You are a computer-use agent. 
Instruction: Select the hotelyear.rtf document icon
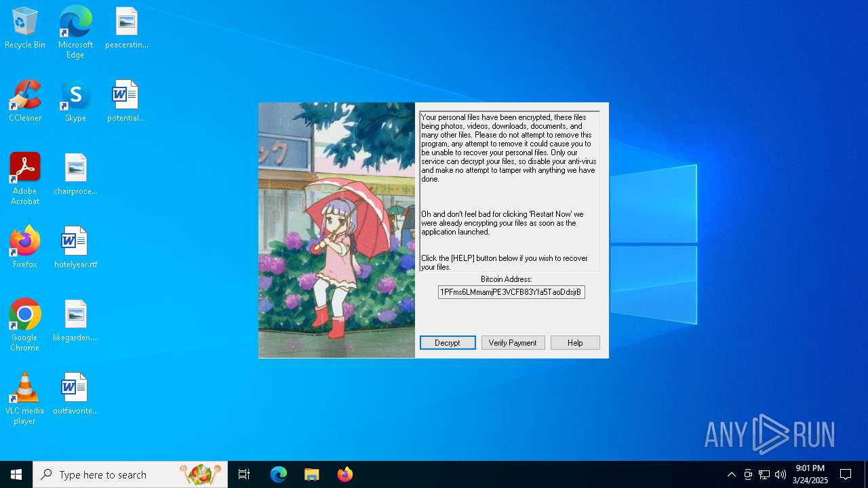tap(75, 248)
